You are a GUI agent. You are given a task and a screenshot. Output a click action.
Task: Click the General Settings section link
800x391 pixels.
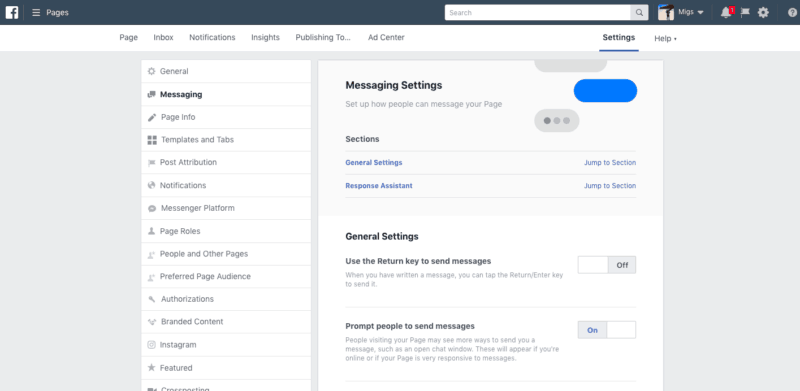(x=373, y=162)
